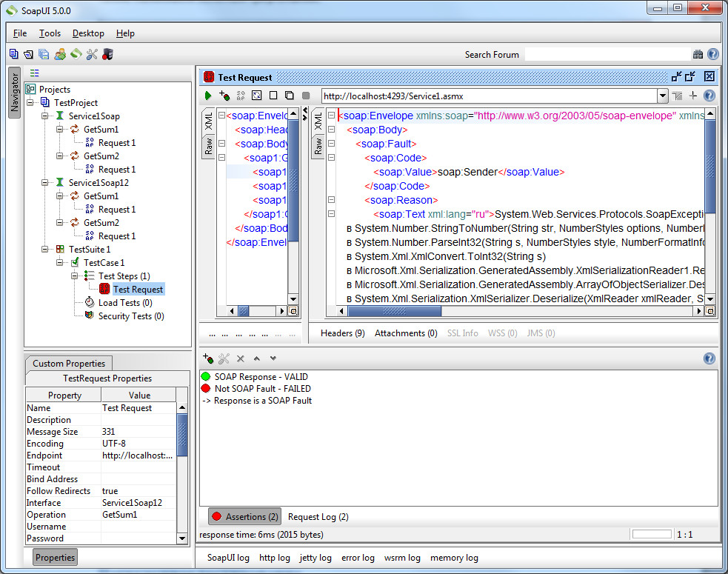The height and width of the screenshot is (574, 728).
Task: Open the community forum people icon
Action: tap(60, 54)
